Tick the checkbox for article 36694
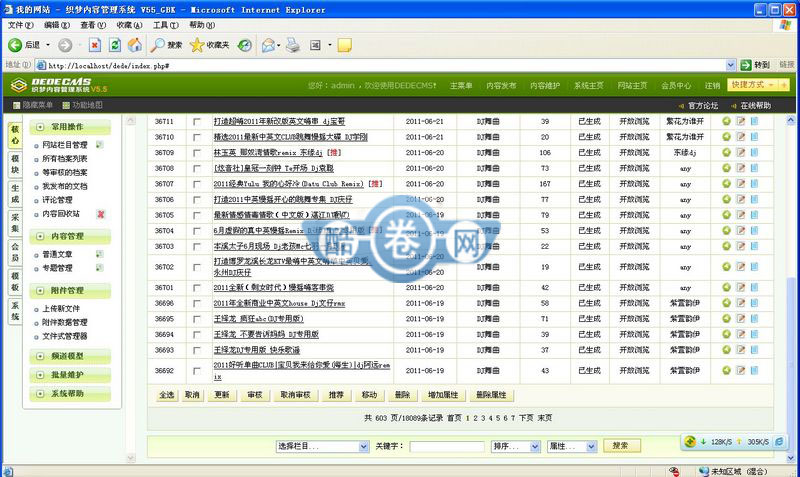Image resolution: width=800 pixels, height=477 pixels. click(x=197, y=335)
